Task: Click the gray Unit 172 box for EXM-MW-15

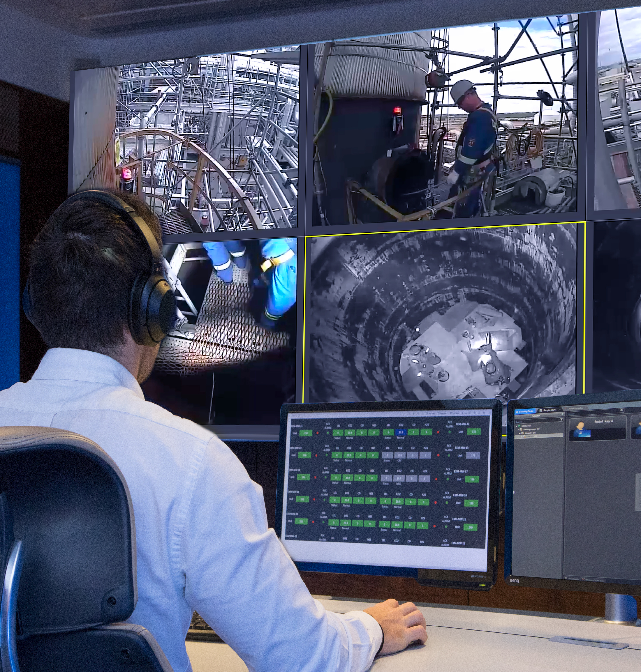Action: click(473, 455)
